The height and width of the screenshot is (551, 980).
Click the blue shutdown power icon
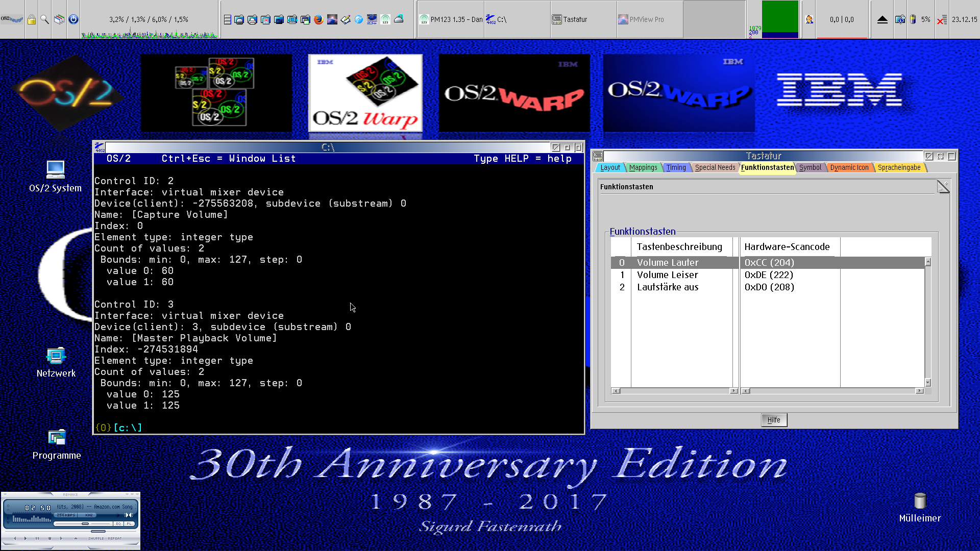[73, 19]
